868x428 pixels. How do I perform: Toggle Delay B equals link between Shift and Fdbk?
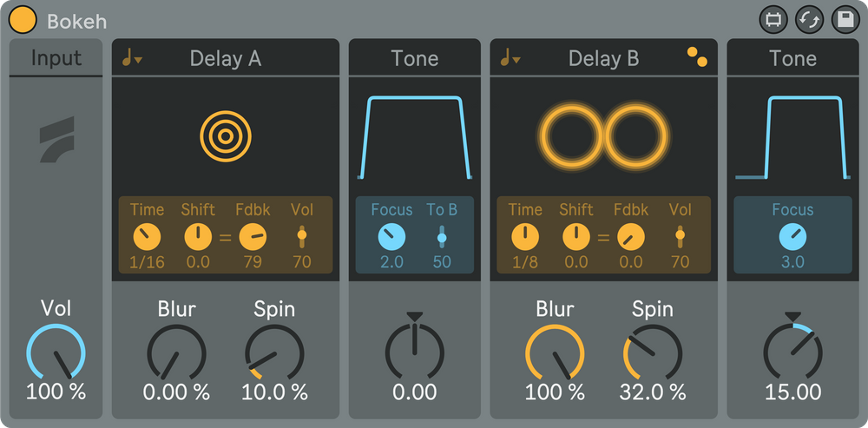click(x=603, y=238)
